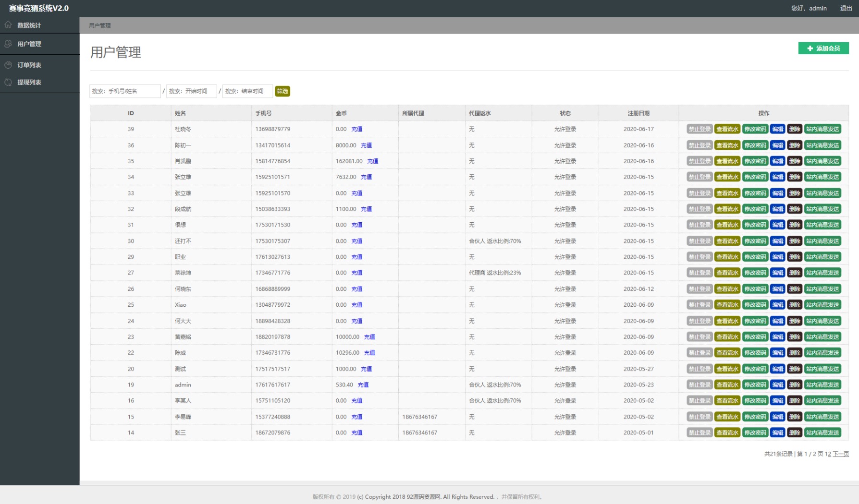Click 删除 for the admin user row

[795, 385]
